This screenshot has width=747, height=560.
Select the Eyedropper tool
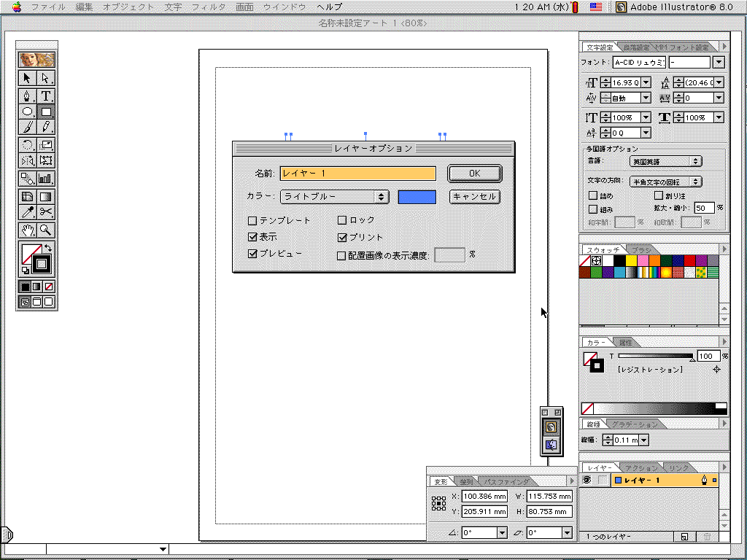27,212
